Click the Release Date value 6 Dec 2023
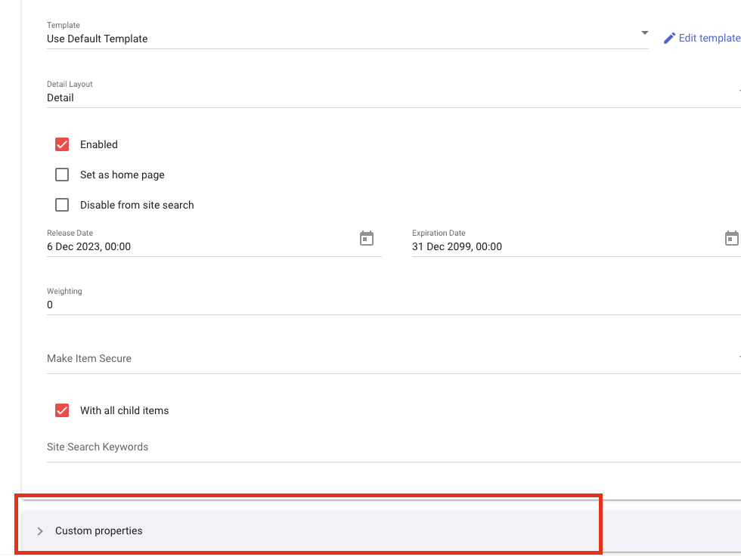The width and height of the screenshot is (741, 560). 89,246
